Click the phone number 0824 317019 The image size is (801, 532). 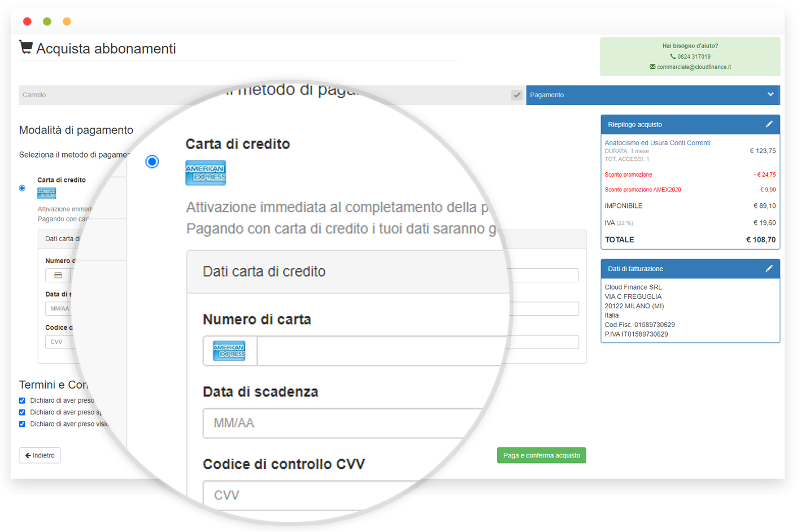694,56
